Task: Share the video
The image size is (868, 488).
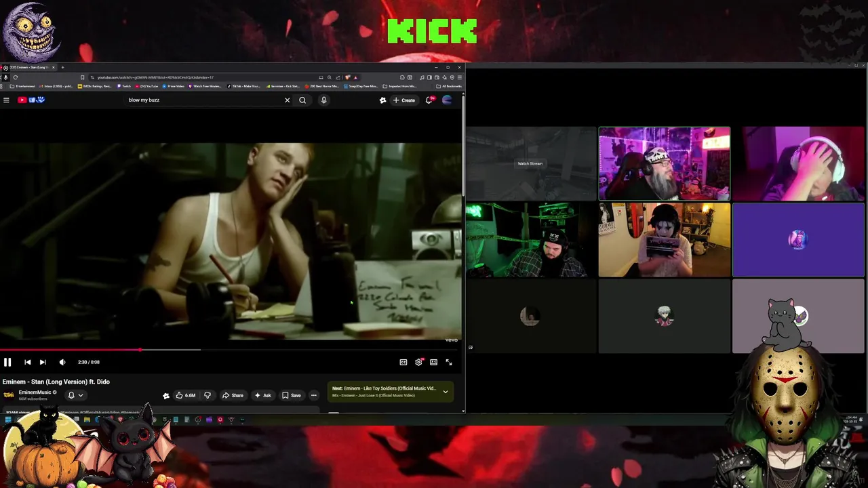Action: 233,395
